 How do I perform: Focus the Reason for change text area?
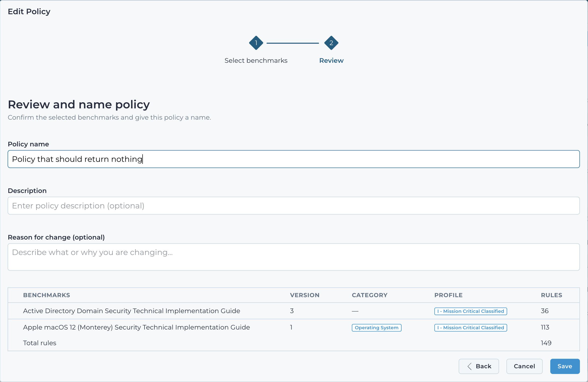[x=294, y=257]
